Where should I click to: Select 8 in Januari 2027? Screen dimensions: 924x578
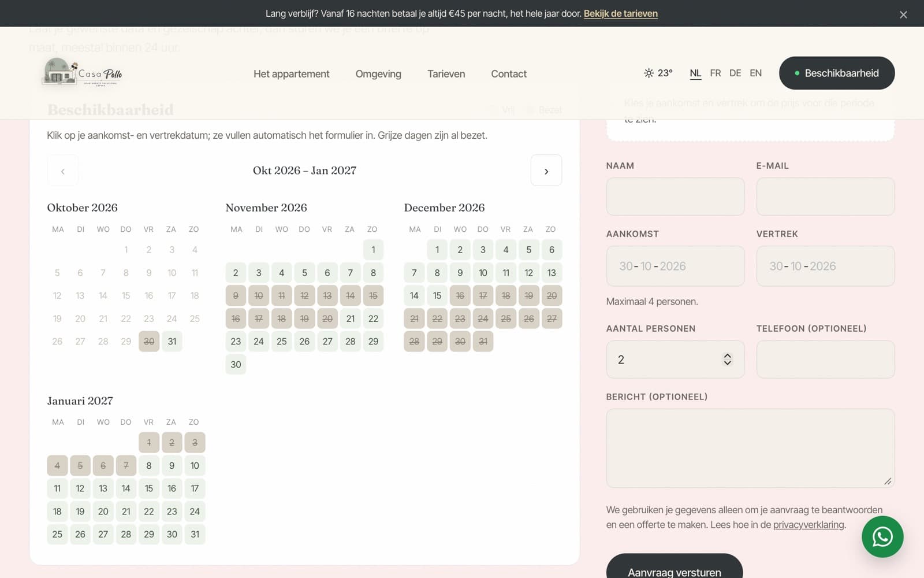149,465
